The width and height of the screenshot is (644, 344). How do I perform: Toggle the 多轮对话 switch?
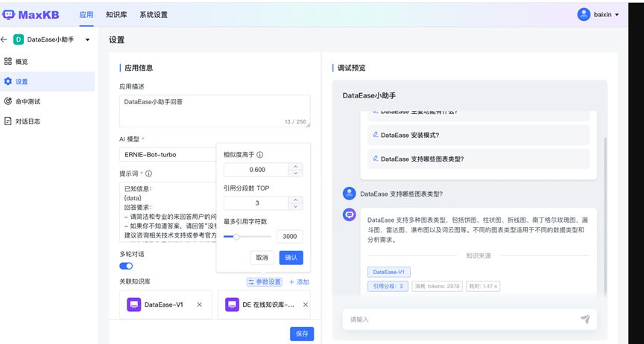[126, 266]
